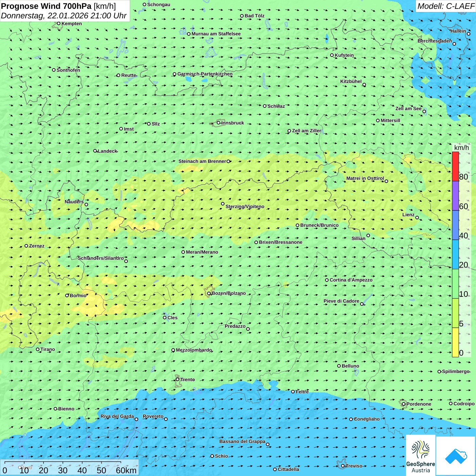
Task: Click the Brixen/Bressanone label
Action: tap(280, 242)
